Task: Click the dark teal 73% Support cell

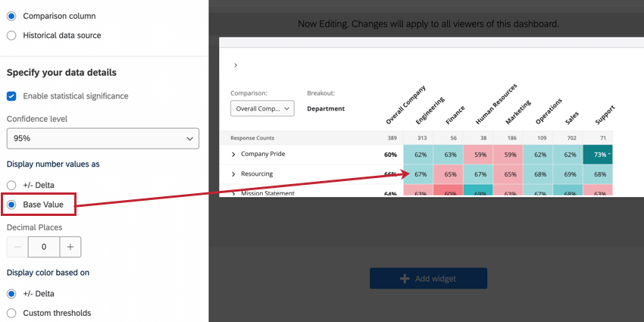Action: [597, 155]
